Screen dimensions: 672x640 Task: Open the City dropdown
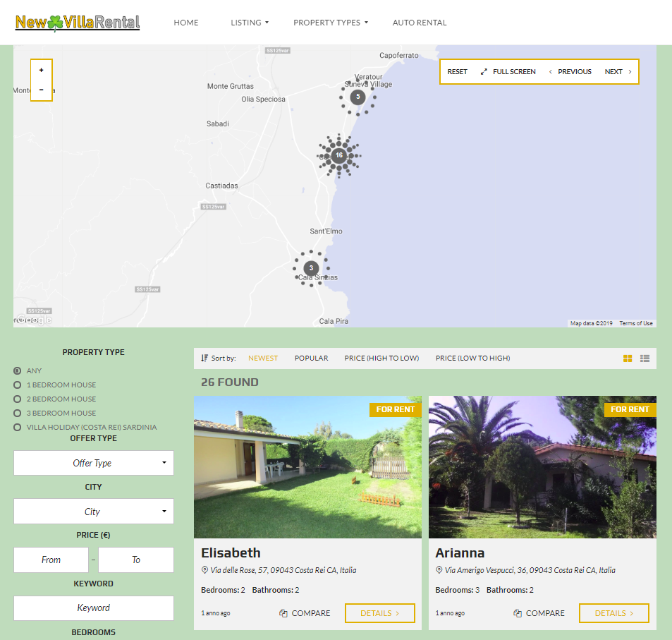tap(93, 512)
